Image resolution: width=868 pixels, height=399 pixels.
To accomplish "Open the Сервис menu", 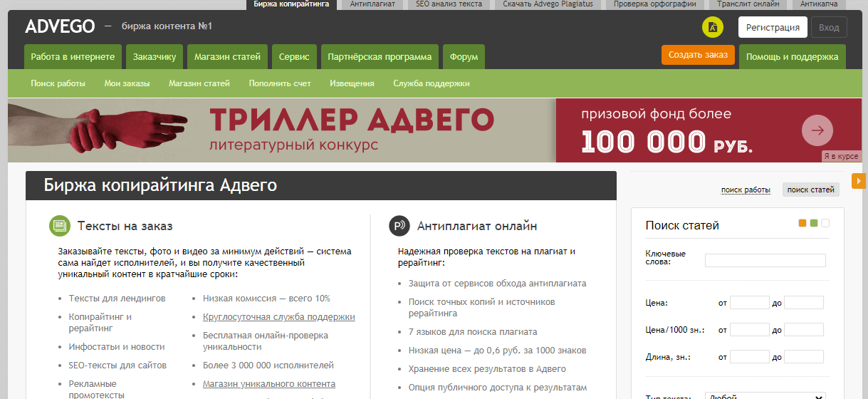I will 294,57.
